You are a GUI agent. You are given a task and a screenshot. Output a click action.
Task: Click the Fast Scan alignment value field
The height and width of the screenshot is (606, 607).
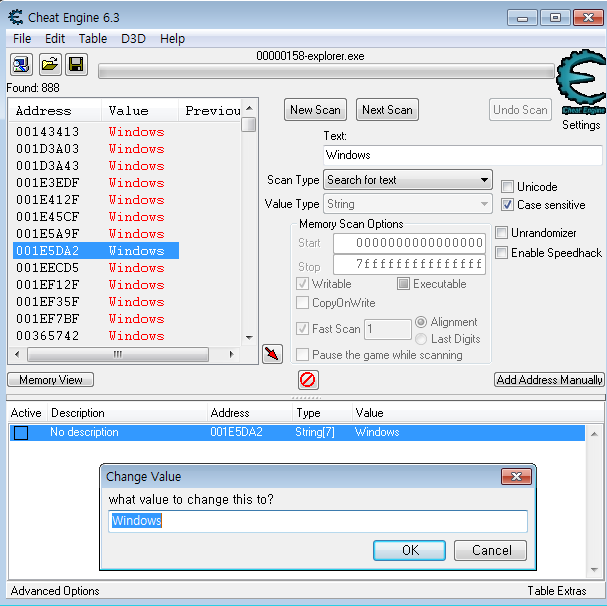click(x=388, y=329)
